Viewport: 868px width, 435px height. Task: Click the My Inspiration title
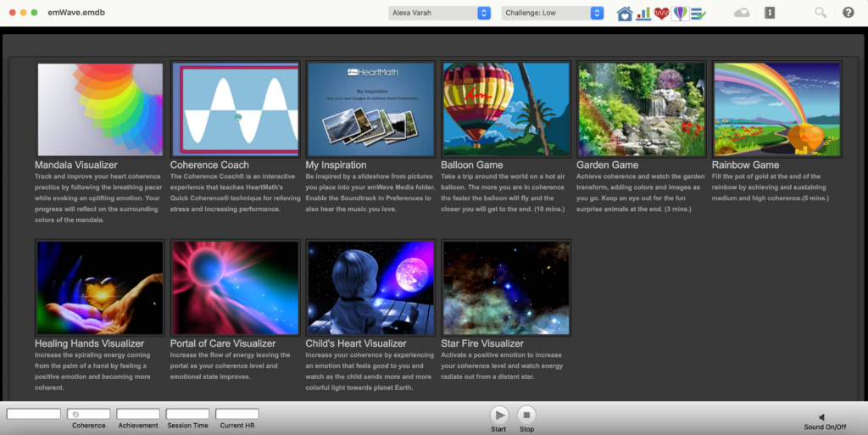[x=336, y=165]
